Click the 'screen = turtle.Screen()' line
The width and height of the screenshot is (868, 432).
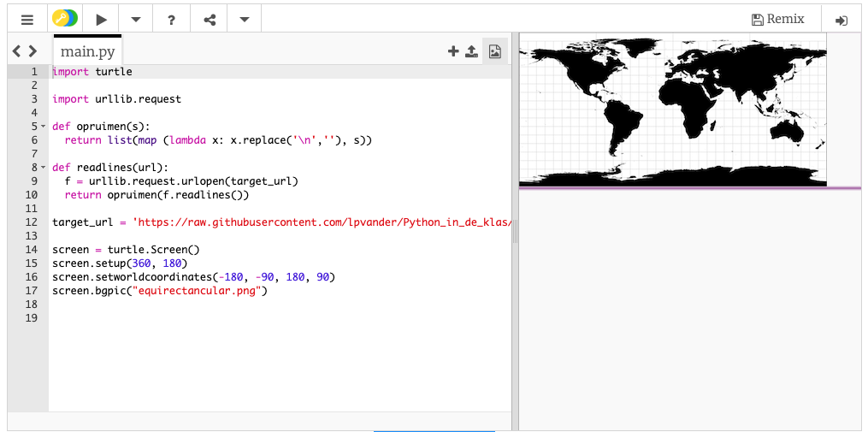(126, 249)
